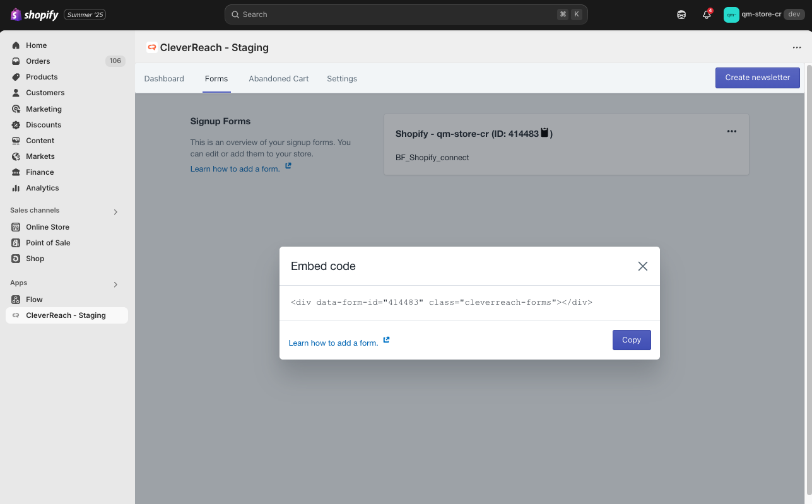Click the Shop channel icon

tap(16, 259)
